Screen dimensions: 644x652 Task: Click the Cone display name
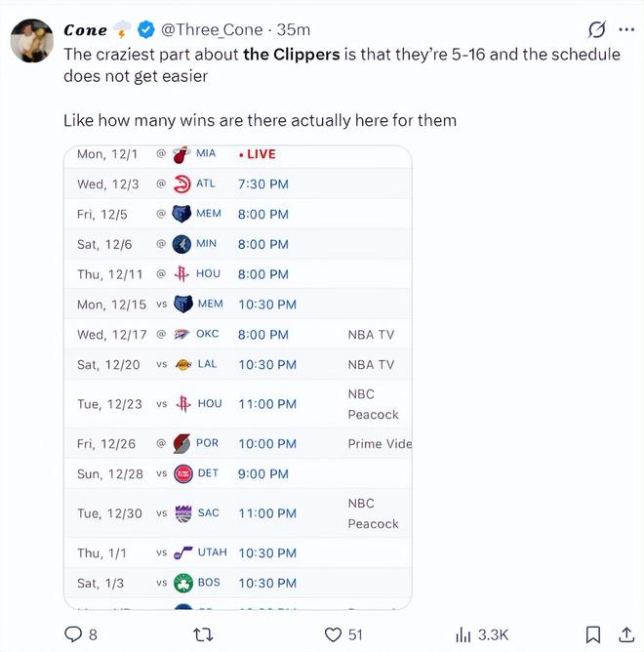[x=85, y=29]
